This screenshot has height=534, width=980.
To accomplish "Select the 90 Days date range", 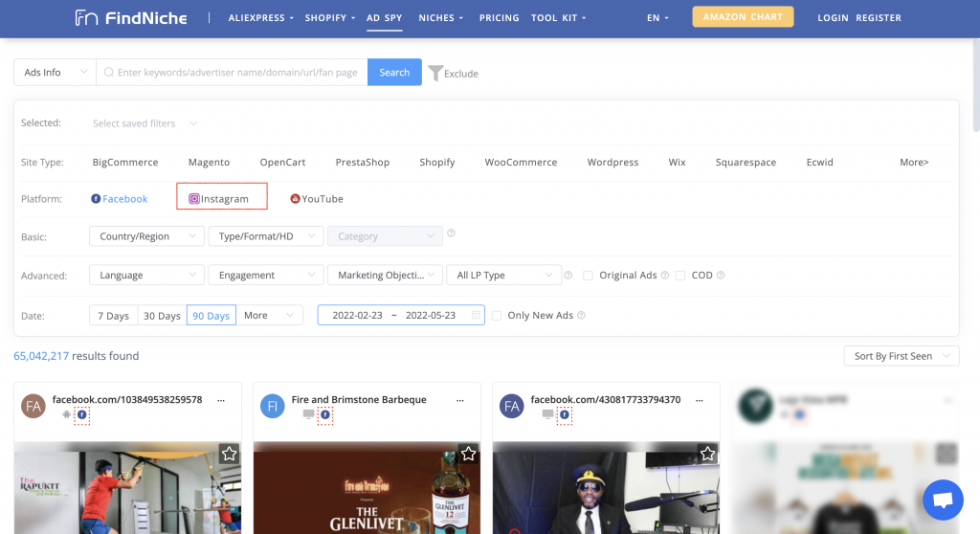I will 212,315.
